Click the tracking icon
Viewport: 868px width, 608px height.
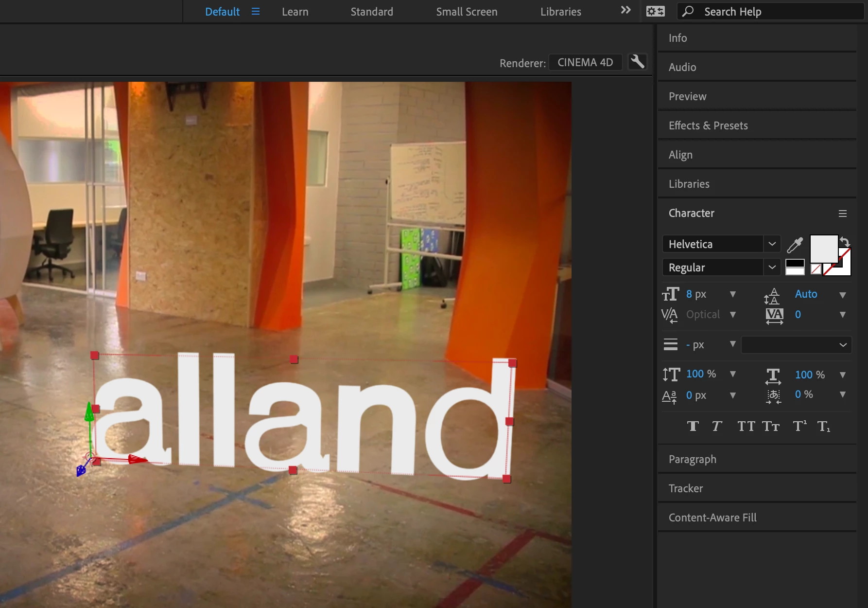tap(774, 316)
